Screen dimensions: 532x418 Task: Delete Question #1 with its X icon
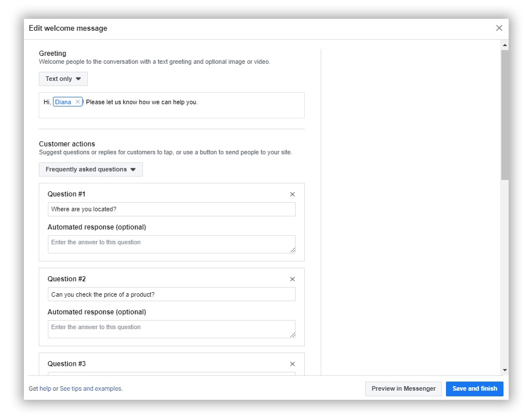coord(292,194)
